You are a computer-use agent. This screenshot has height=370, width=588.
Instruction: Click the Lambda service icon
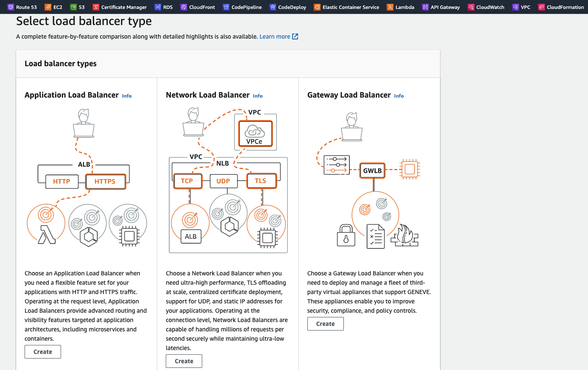click(390, 7)
